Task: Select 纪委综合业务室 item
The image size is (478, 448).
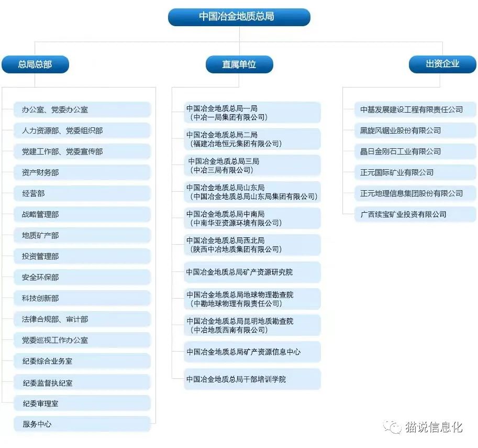Action: (x=82, y=362)
